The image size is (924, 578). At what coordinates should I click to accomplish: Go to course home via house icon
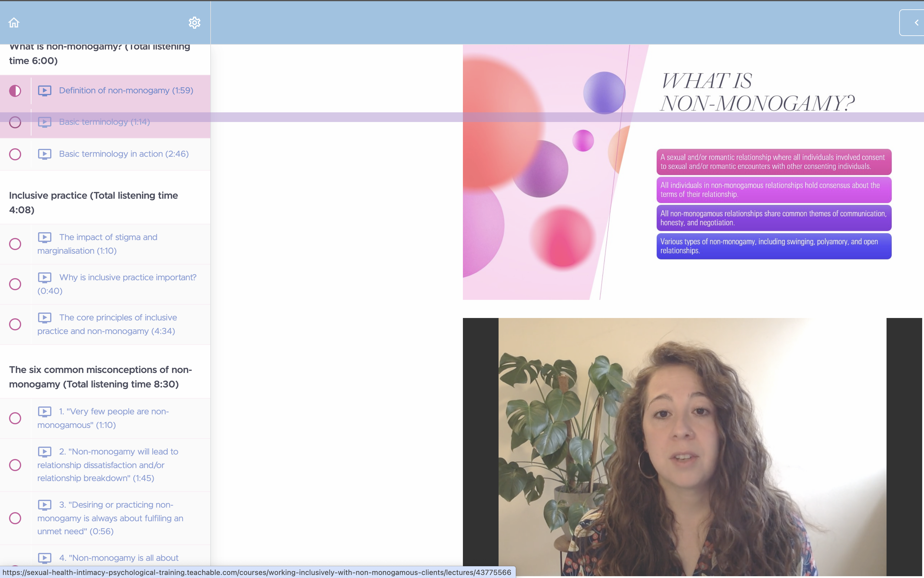click(x=14, y=23)
